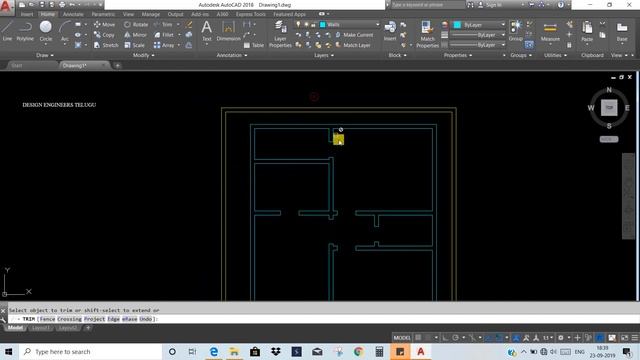Viewport: 640px width, 360px height.
Task: Create a Group with Group tool
Action: pos(516,31)
